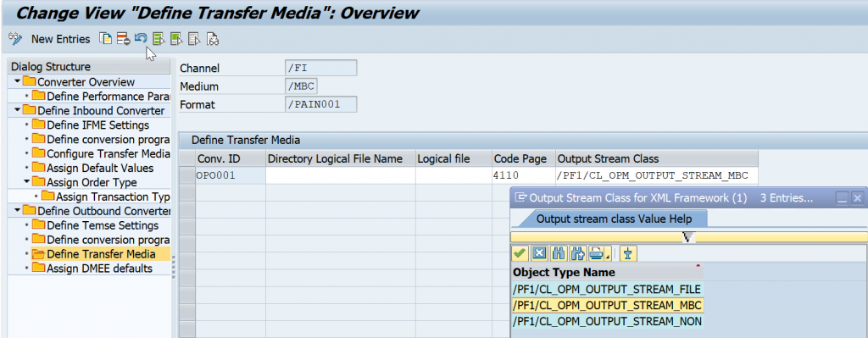This screenshot has height=338, width=868.
Task: Click the New Entries button
Action: [x=60, y=39]
